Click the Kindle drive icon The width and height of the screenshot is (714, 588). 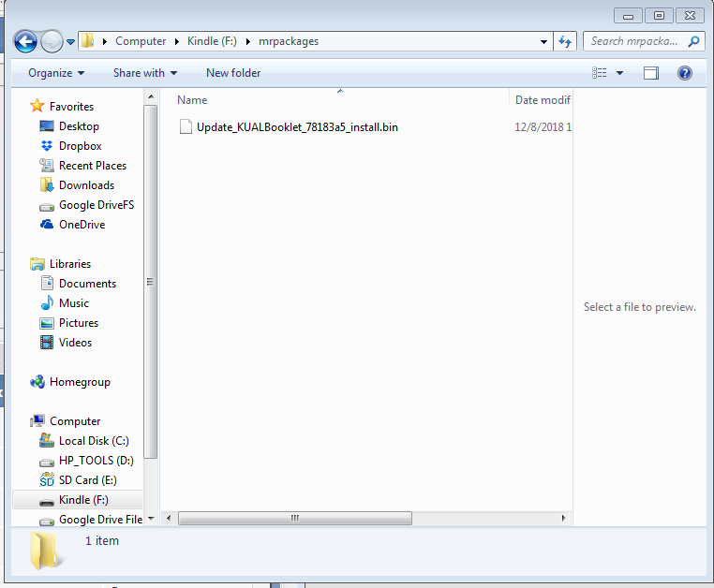pos(47,502)
